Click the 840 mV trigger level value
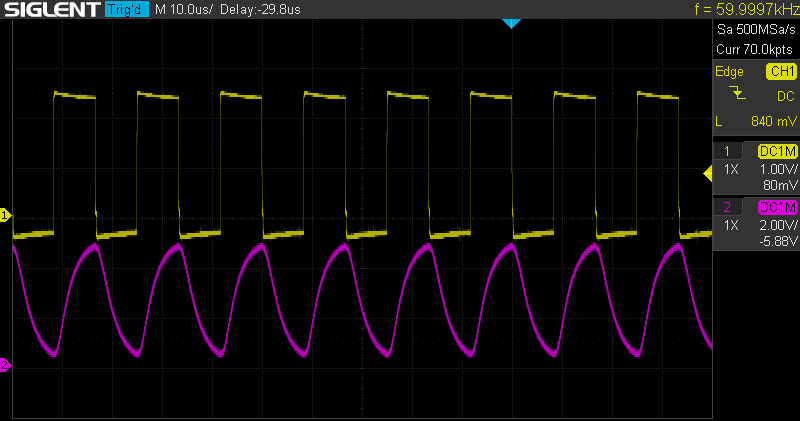 pos(773,121)
